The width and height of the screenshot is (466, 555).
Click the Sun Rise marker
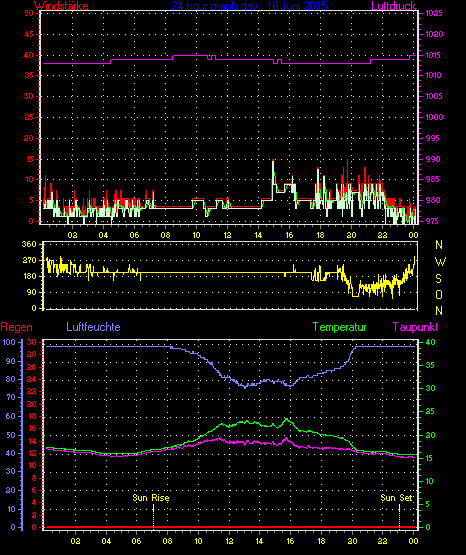tap(151, 498)
